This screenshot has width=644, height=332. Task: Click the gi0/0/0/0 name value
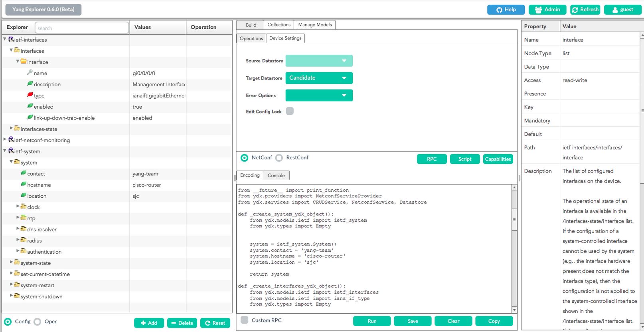(x=144, y=73)
